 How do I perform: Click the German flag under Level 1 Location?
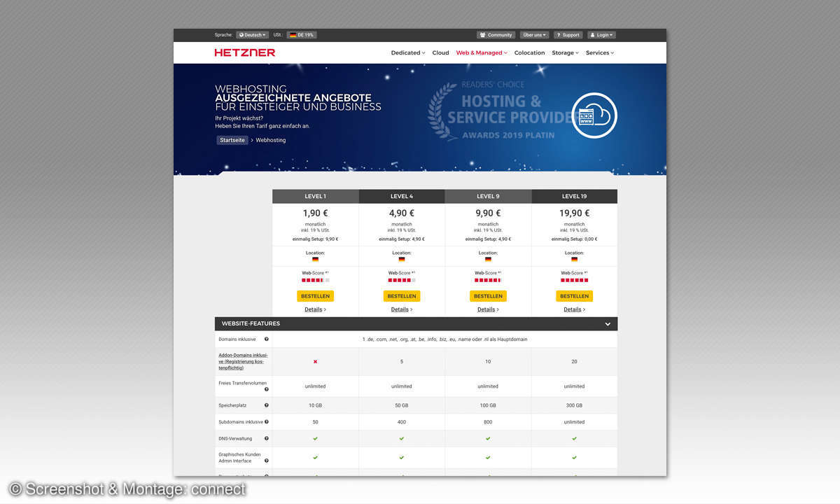(315, 259)
